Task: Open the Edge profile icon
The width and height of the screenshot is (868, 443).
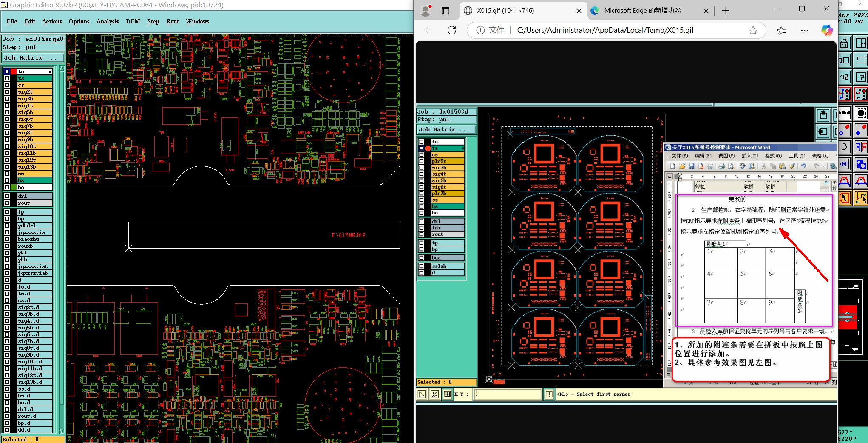Action: (x=426, y=11)
